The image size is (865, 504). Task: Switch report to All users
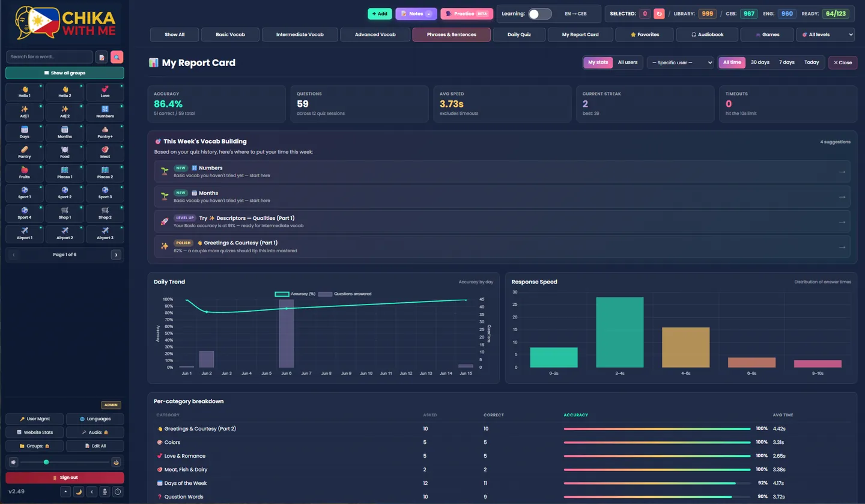point(628,62)
